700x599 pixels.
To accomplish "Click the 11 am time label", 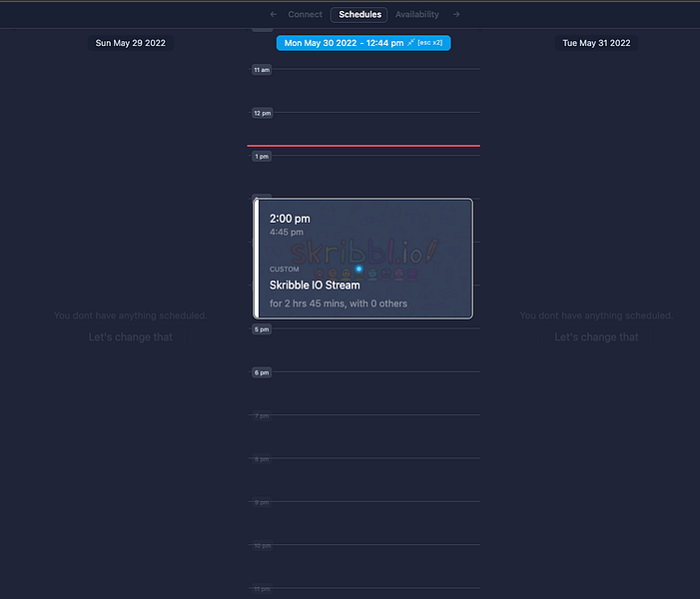I will coord(262,70).
